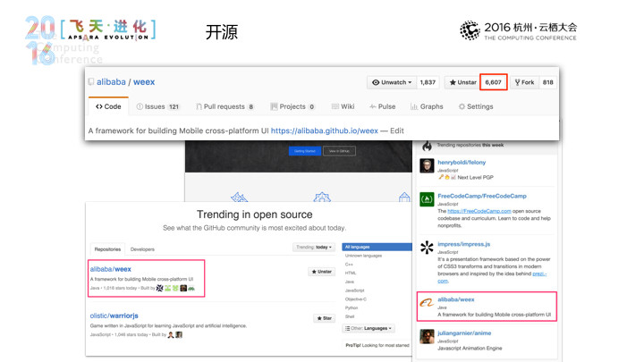Click the Fork button
This screenshot has width=644, height=362.
tap(524, 82)
